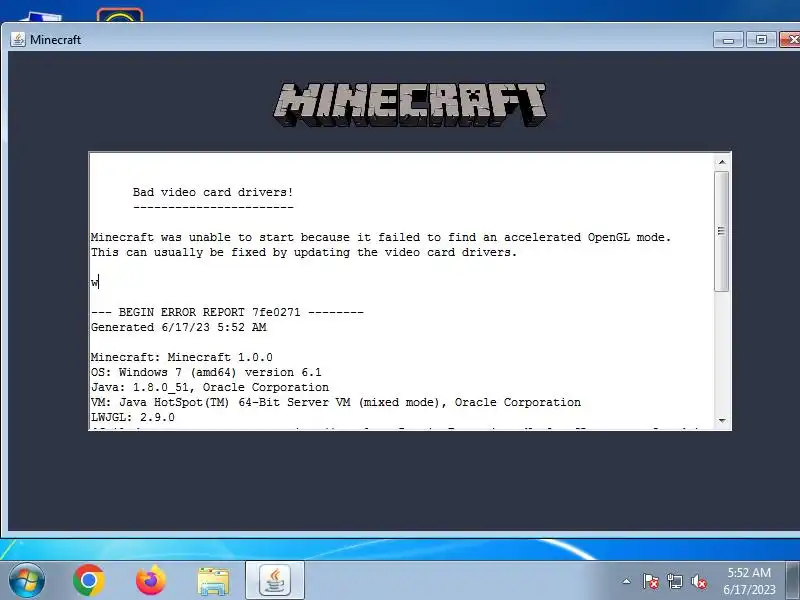Open the network status tray icon
Image resolution: width=800 pixels, height=600 pixels.
pos(675,581)
